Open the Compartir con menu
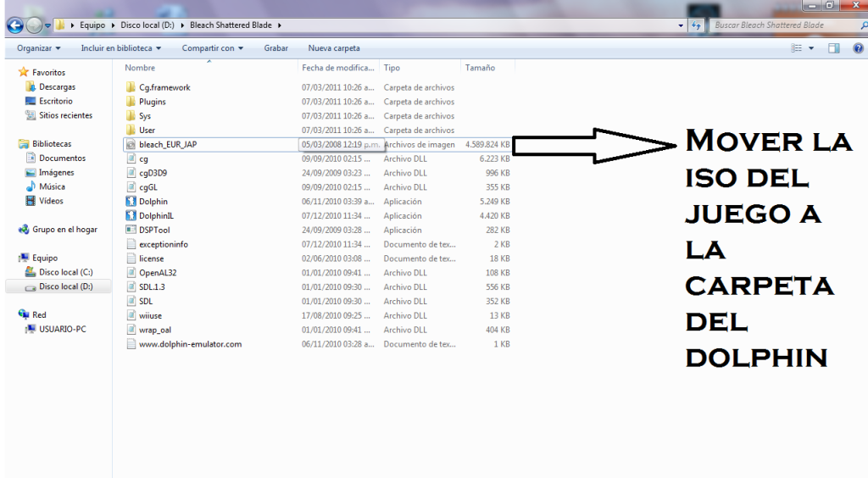Image resolution: width=868 pixels, height=478 pixels. (x=213, y=48)
